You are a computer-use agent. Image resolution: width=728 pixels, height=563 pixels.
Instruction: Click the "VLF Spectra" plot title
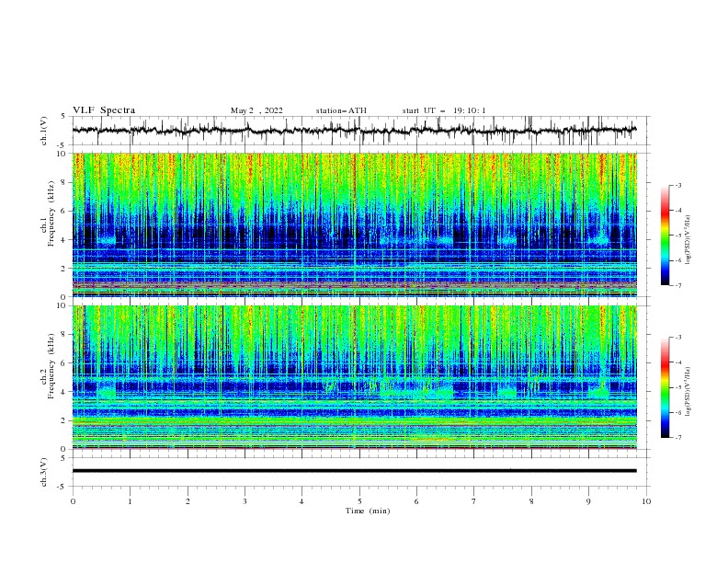[x=104, y=110]
